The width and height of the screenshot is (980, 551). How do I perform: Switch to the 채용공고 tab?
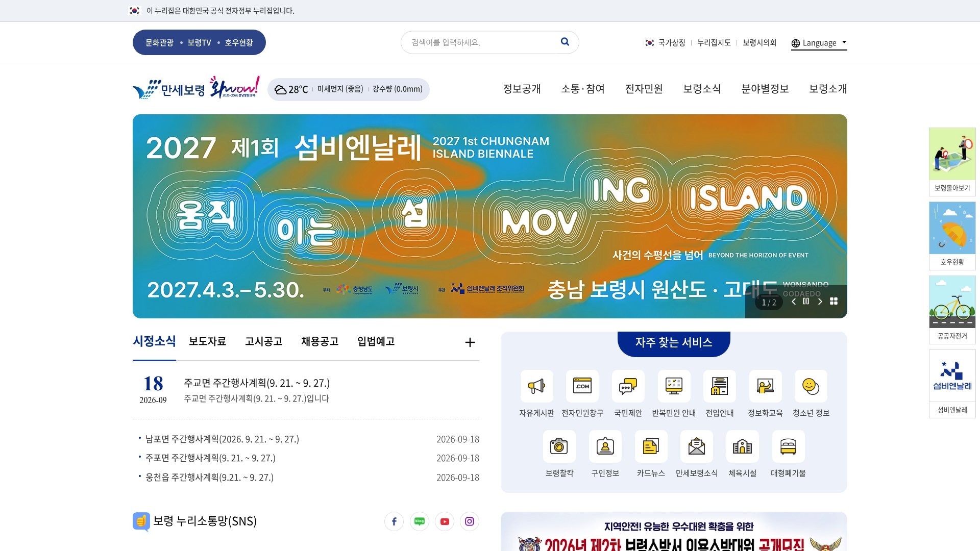coord(320,341)
